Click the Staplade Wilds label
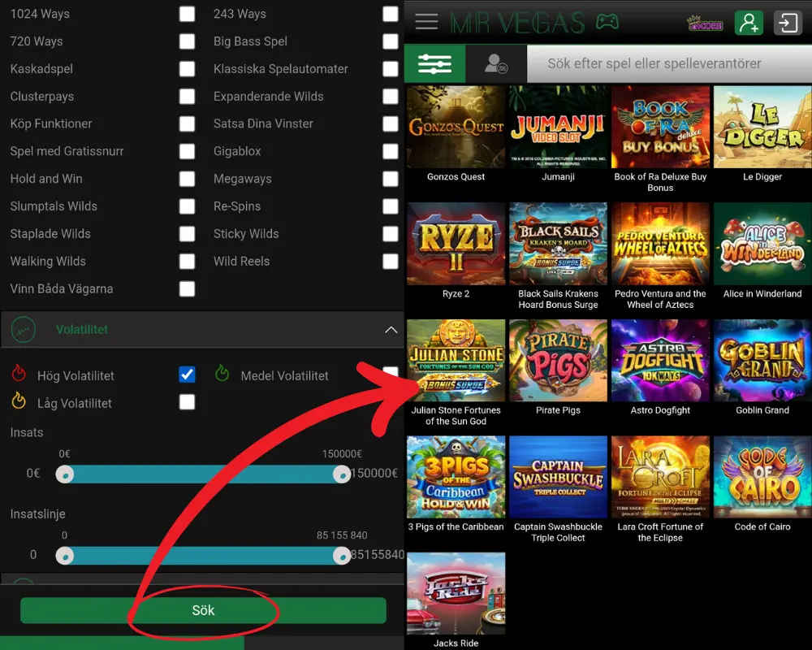The height and width of the screenshot is (650, 812). point(50,234)
